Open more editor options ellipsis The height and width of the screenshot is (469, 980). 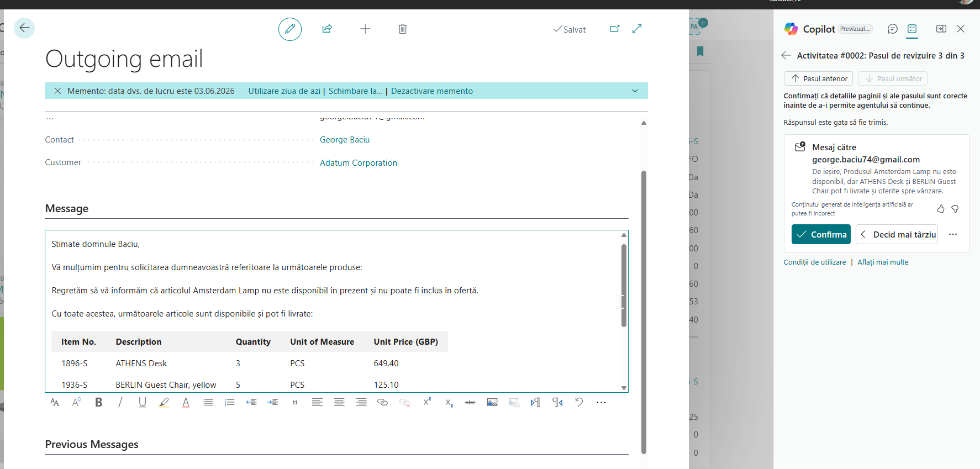601,402
